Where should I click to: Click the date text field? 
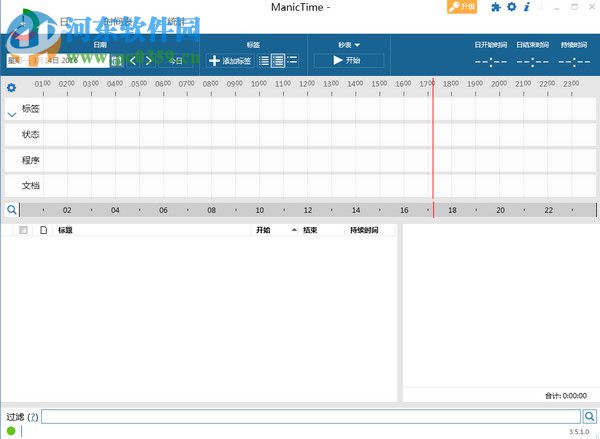tap(58, 60)
